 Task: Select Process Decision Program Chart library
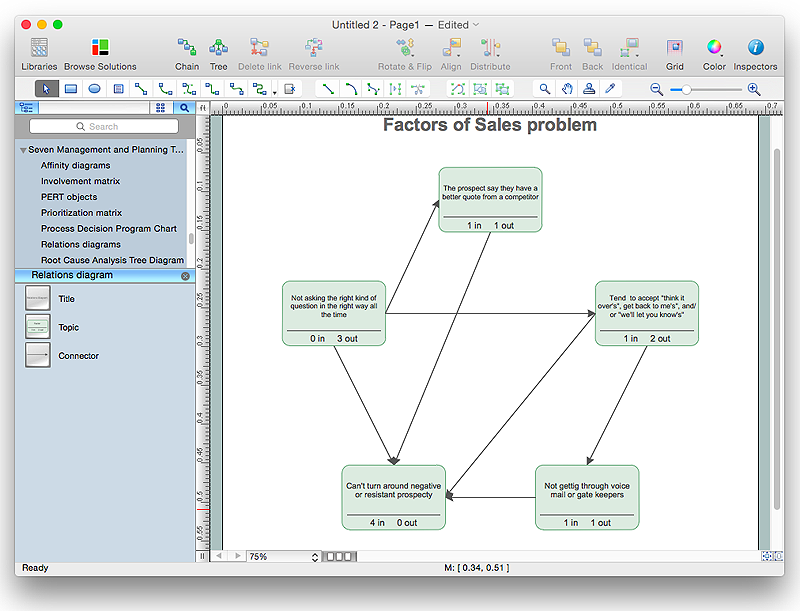(109, 228)
